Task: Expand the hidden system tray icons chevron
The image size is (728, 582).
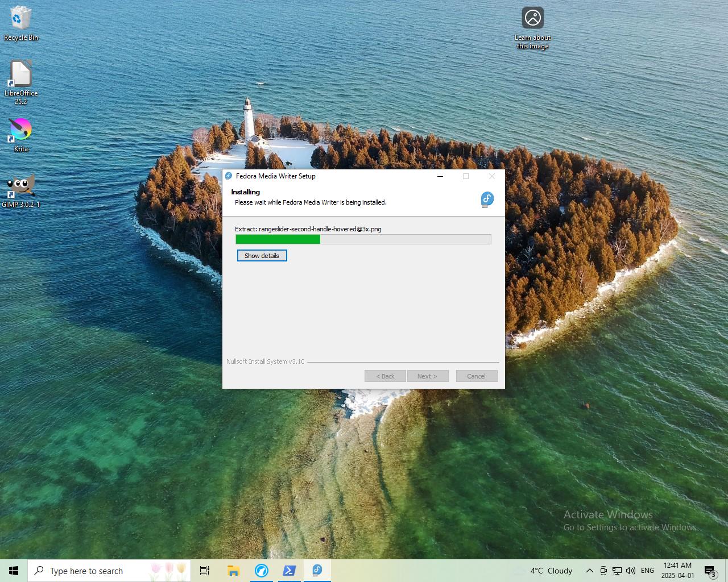Action: (589, 571)
